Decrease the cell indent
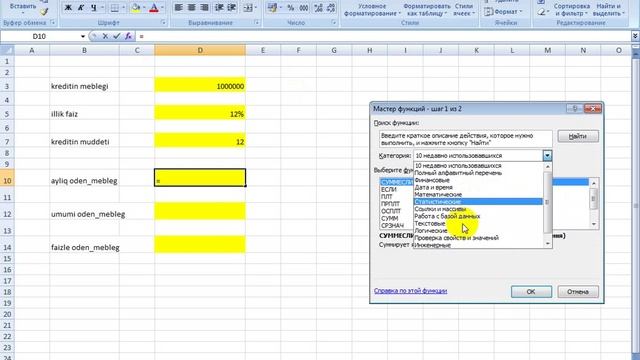 click(219, 8)
